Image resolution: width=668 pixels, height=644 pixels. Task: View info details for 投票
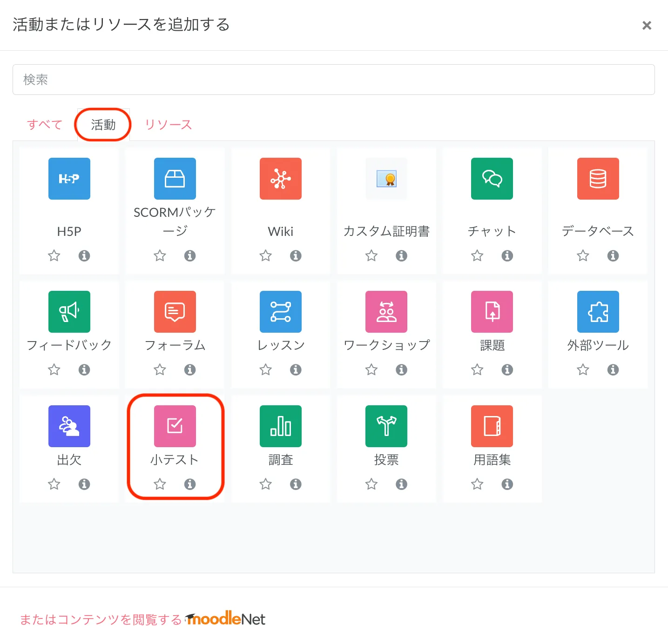click(401, 484)
